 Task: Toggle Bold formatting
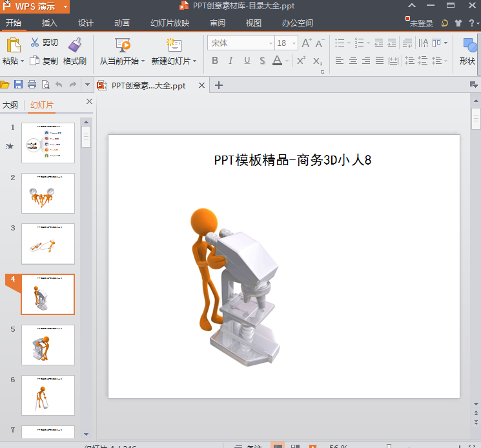pos(215,61)
